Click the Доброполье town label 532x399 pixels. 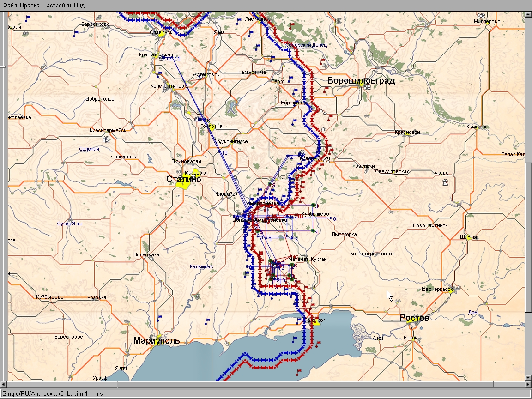coord(100,99)
